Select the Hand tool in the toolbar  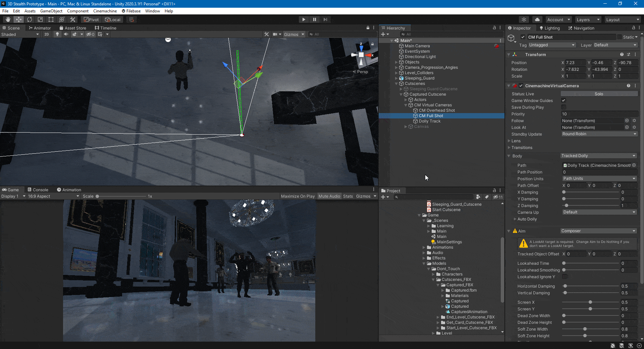[7, 19]
